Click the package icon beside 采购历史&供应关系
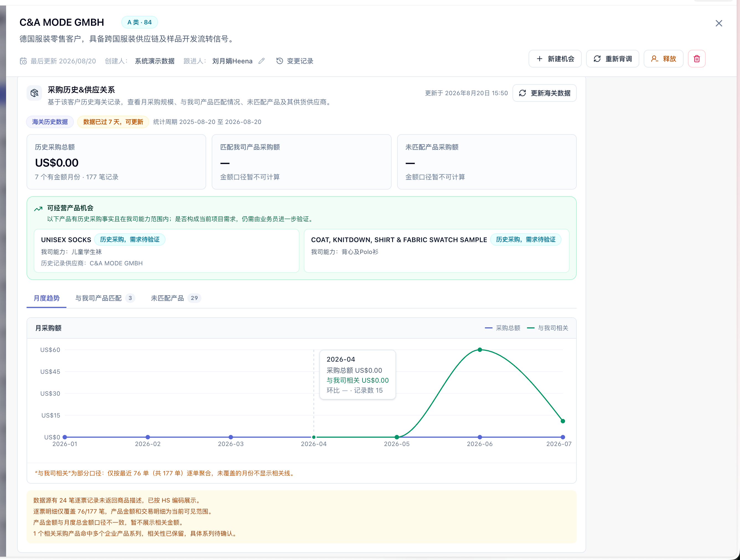The image size is (740, 560). click(35, 93)
